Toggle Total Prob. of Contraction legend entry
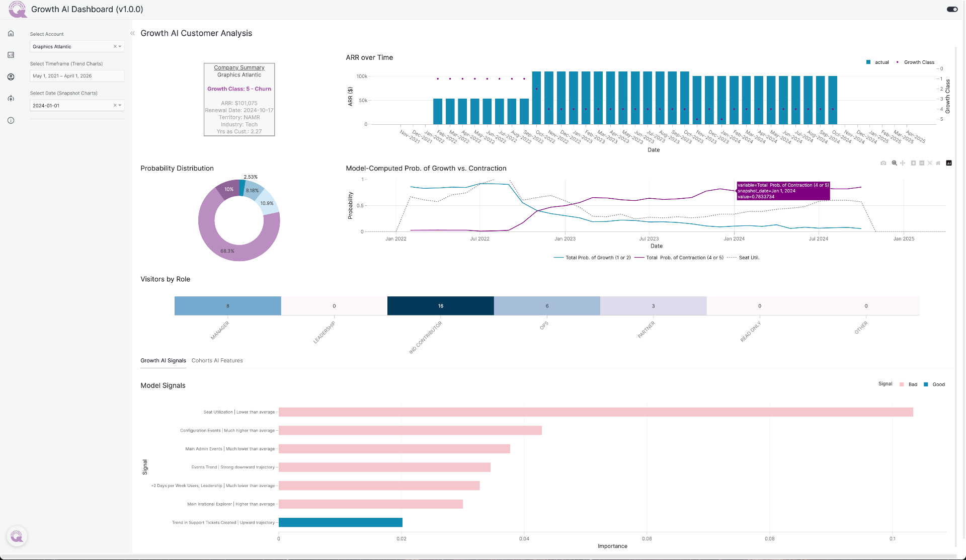 click(x=679, y=258)
